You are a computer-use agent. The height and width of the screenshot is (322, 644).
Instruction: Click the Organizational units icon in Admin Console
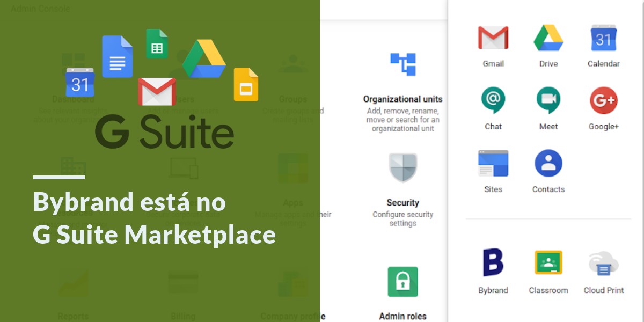[402, 64]
